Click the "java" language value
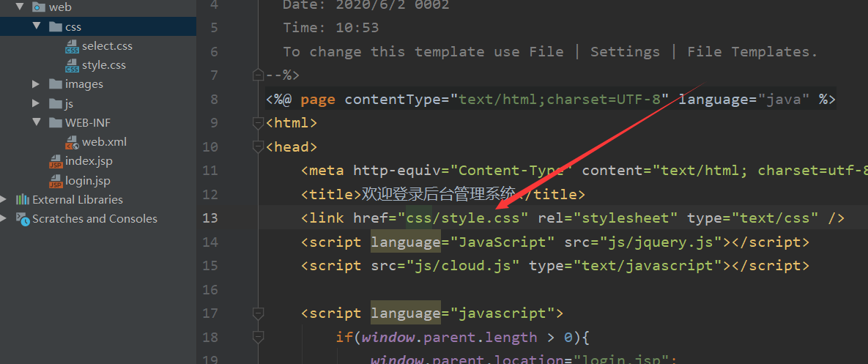The width and height of the screenshot is (868, 364). tap(784, 100)
